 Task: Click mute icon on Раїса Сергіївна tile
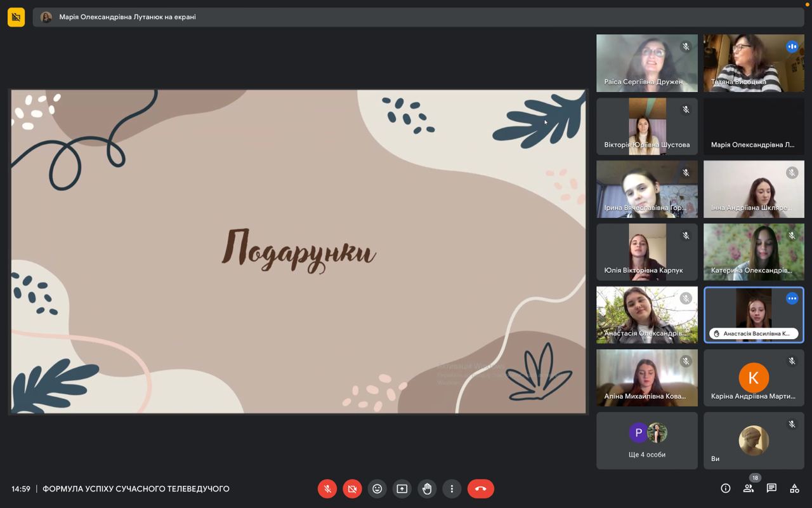click(x=686, y=47)
